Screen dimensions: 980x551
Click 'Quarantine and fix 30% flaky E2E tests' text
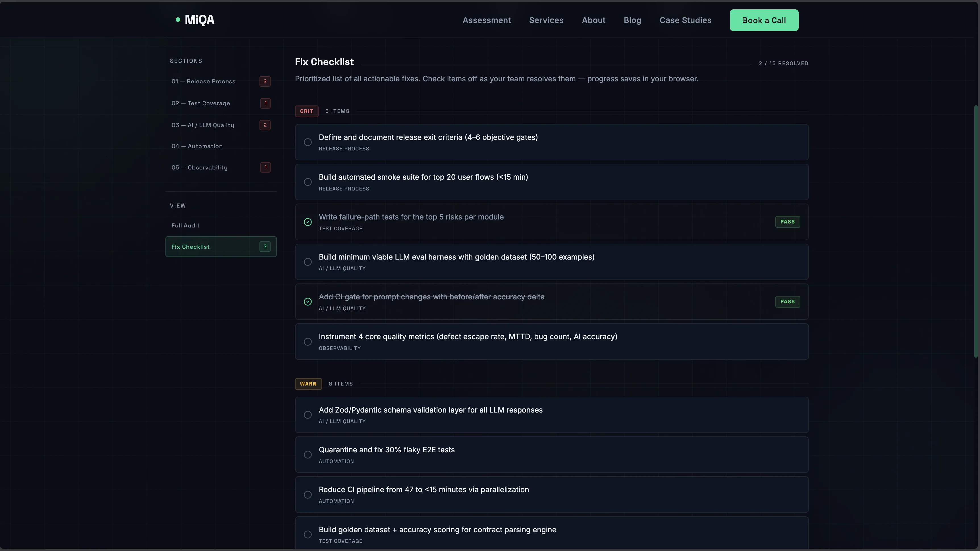click(x=387, y=450)
